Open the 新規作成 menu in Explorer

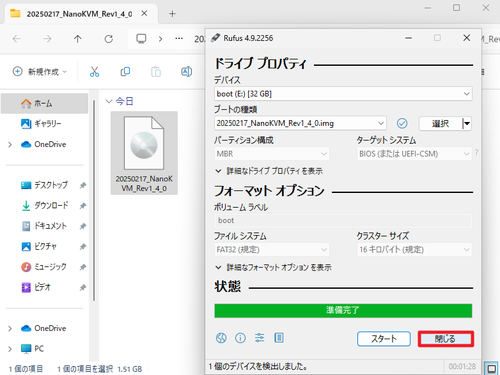click(40, 72)
